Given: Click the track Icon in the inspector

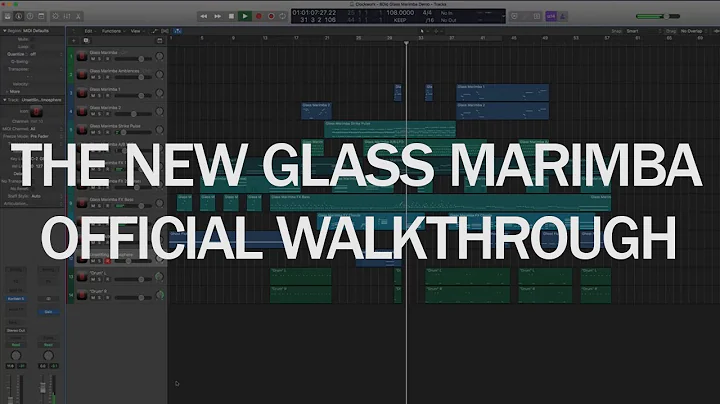Looking at the screenshot, I should point(36,111).
